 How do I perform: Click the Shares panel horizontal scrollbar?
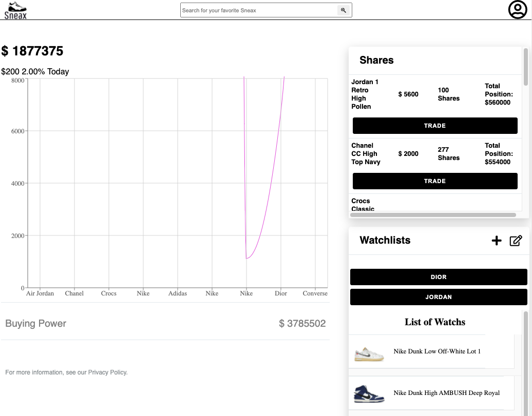pos(433,215)
